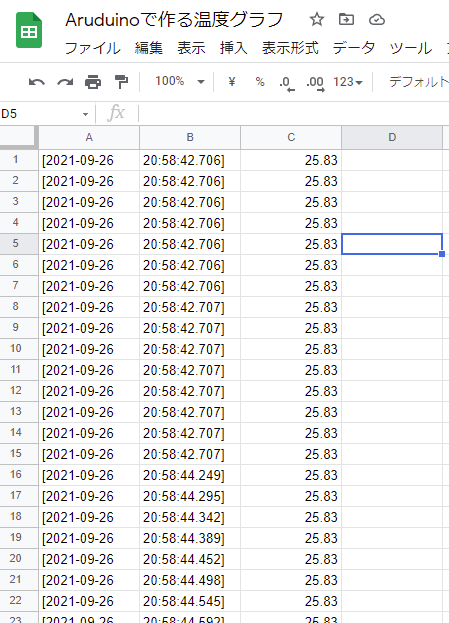Open the Google Sheets home icon
This screenshot has height=623, width=449.
[x=29, y=30]
